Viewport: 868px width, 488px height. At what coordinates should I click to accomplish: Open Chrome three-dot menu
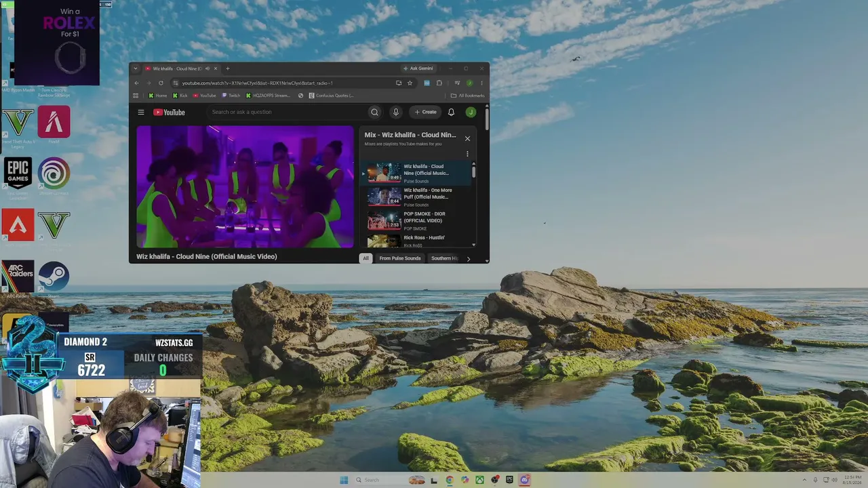[x=481, y=83]
